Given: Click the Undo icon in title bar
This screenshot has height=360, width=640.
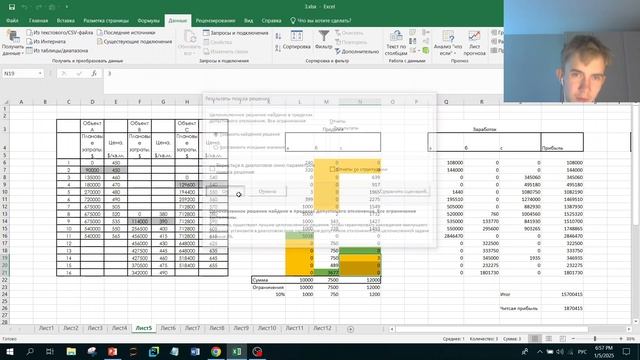Looking at the screenshot, I should click(x=24, y=7).
